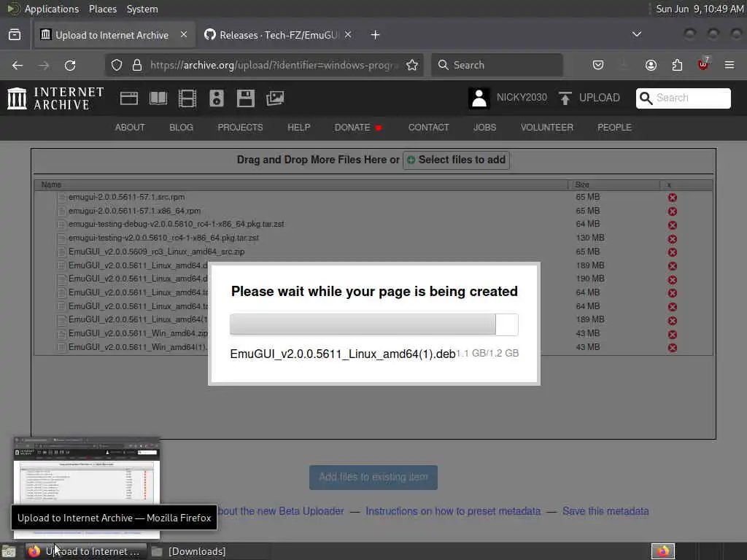Open the System menu

pos(142,9)
